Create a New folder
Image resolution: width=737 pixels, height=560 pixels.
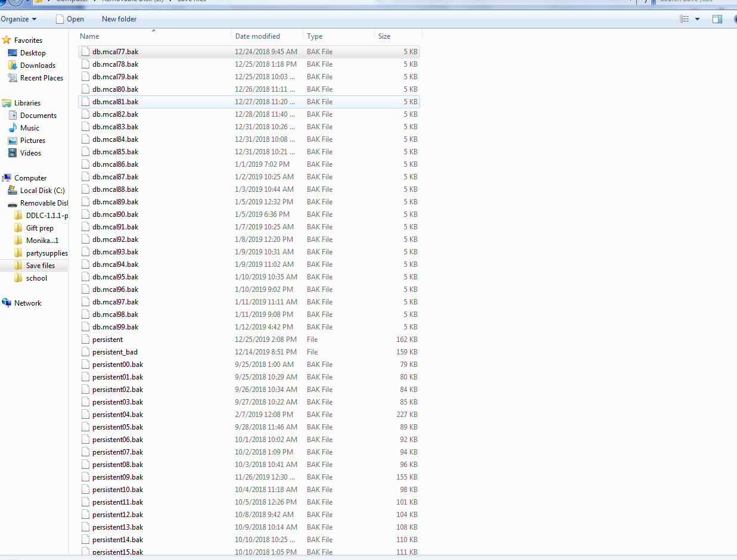point(119,18)
